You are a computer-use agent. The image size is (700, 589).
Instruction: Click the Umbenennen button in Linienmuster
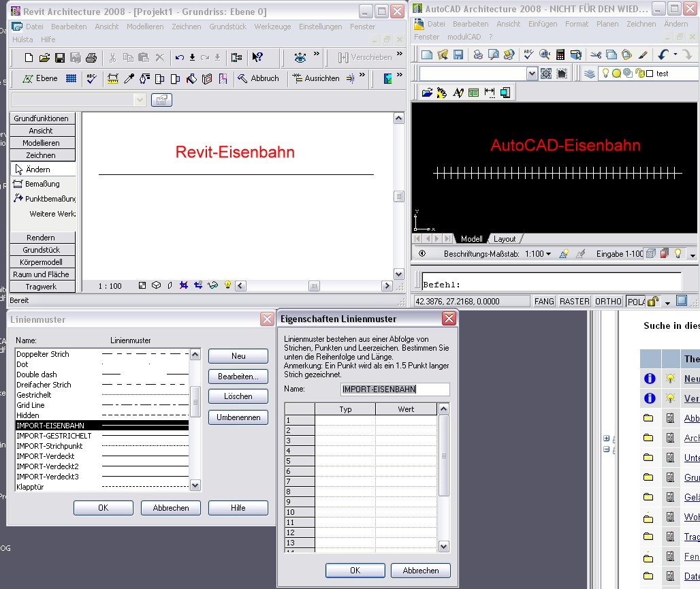(x=238, y=417)
